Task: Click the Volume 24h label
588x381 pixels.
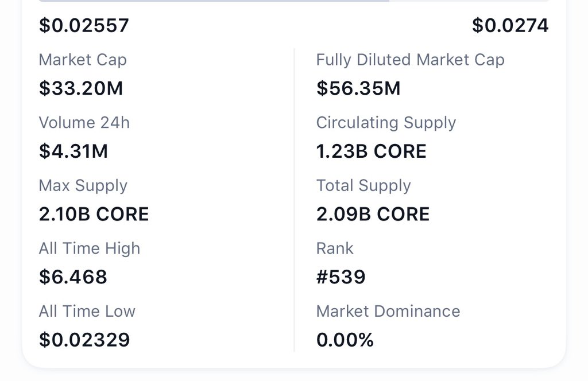Action: [x=84, y=123]
